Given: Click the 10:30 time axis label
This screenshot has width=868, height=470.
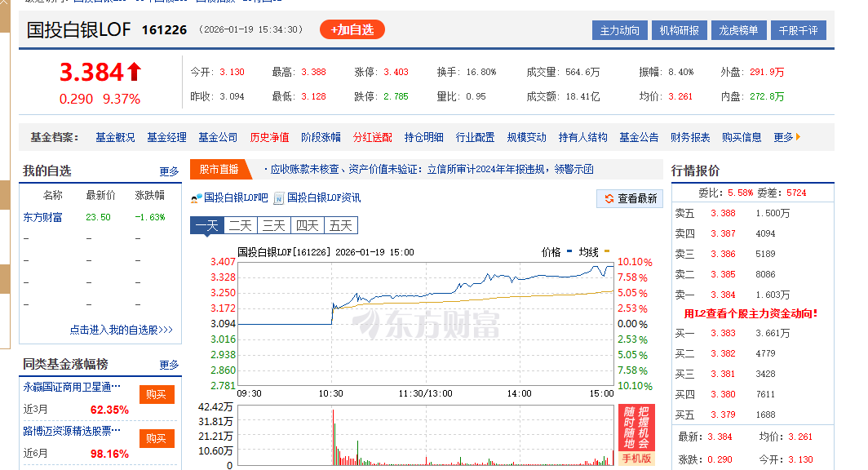Looking at the screenshot, I should 331,393.
